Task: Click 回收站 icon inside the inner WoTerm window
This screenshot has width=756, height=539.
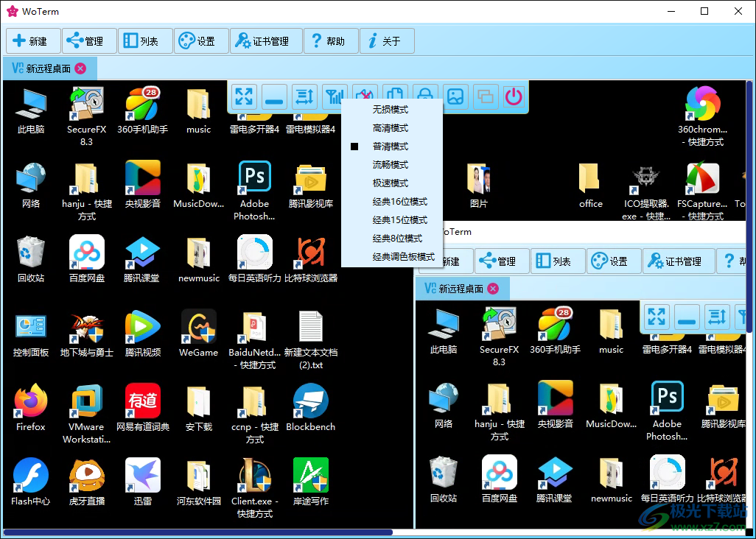Action: click(444, 480)
